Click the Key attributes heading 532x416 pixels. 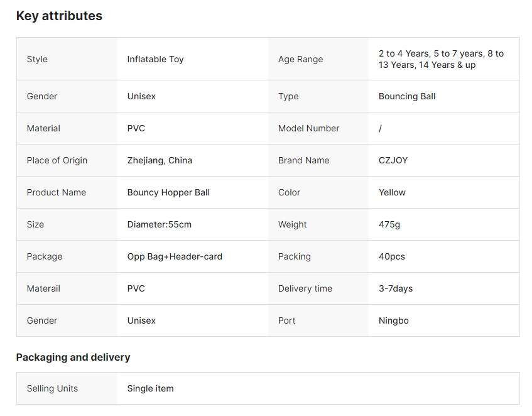click(x=59, y=16)
